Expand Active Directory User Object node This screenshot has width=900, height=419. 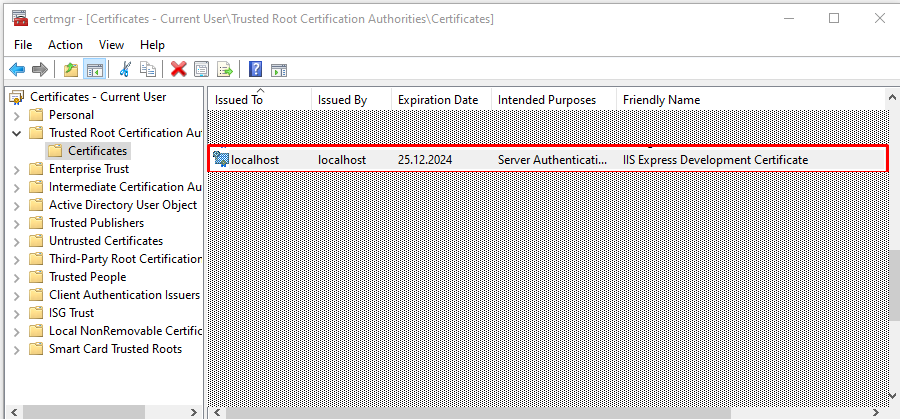(x=17, y=205)
